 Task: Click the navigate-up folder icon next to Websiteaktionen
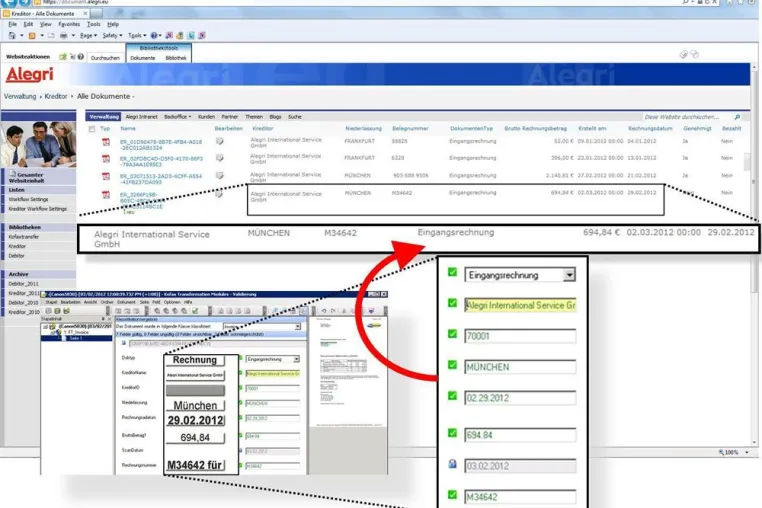[63, 57]
